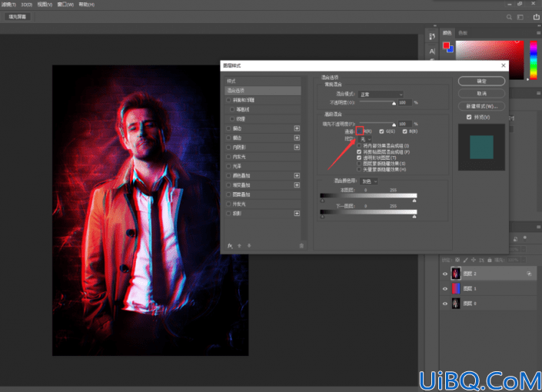Toggle the layer filtering switch dot
The width and height of the screenshot is (542, 392).
[x=525, y=238]
